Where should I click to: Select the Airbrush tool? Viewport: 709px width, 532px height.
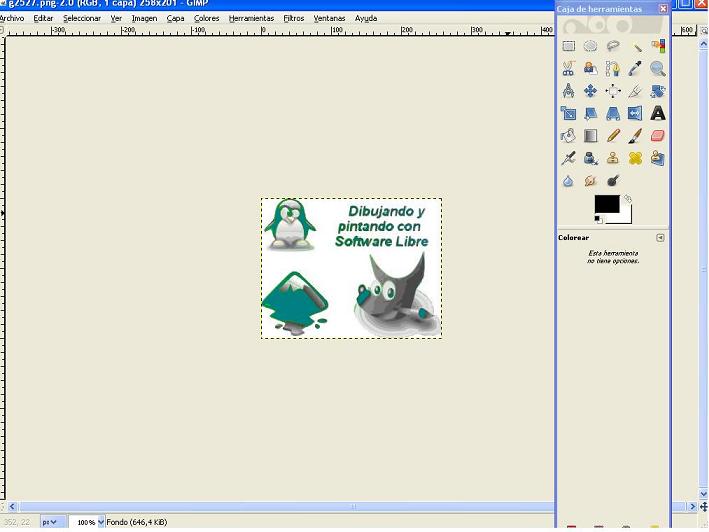click(568, 158)
